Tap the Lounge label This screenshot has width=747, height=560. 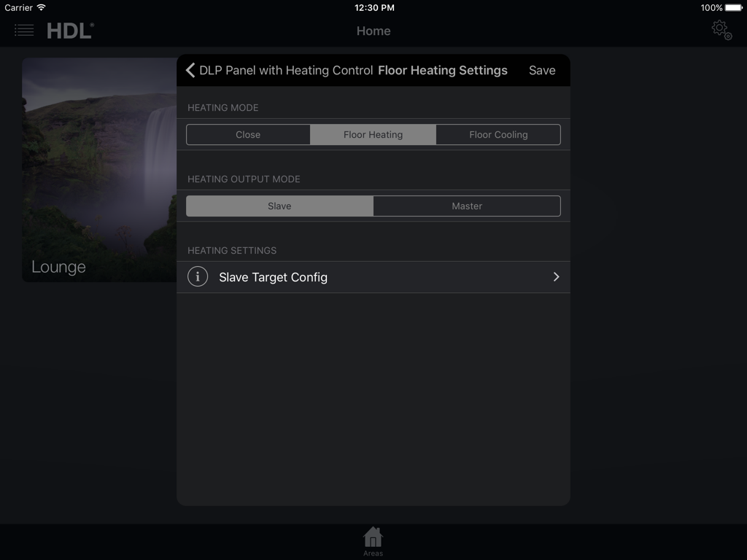coord(58,267)
